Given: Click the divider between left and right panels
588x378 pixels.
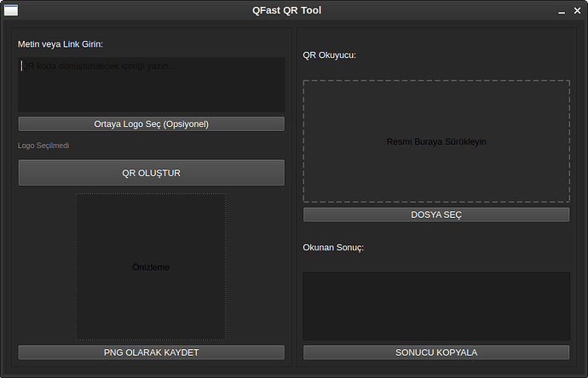Looking at the screenshot, I should [294, 198].
